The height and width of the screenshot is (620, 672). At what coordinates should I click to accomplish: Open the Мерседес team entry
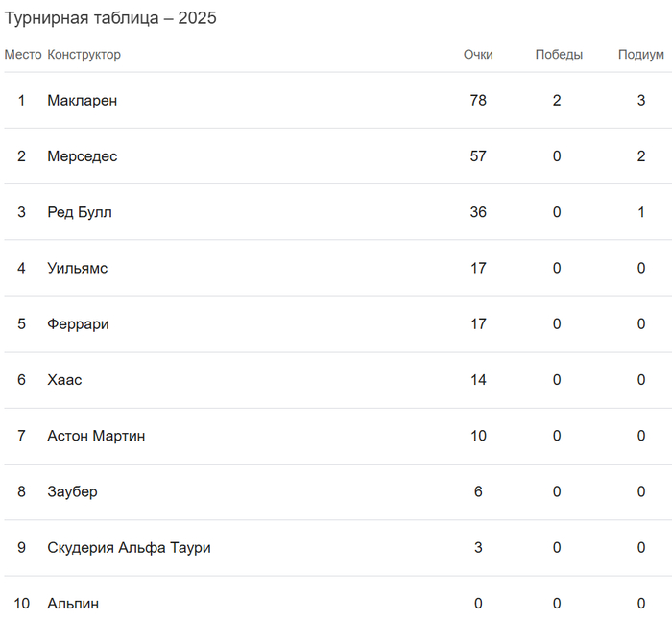tap(83, 156)
